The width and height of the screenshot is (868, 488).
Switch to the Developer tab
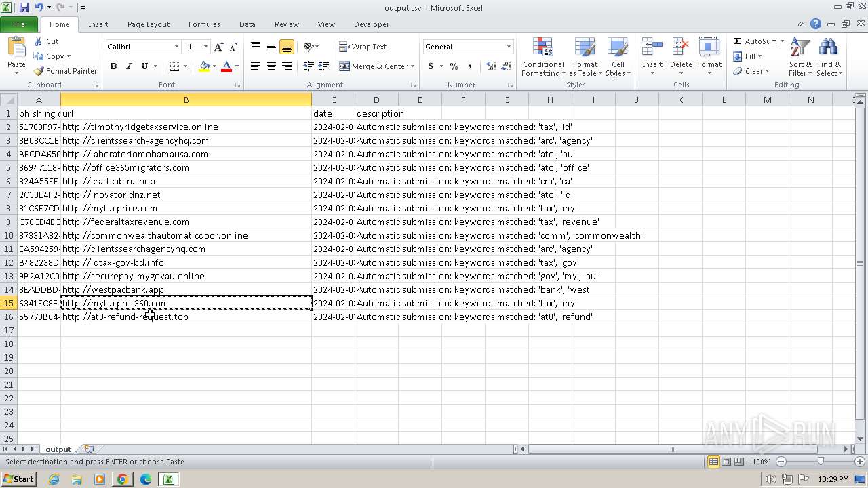[x=372, y=24]
